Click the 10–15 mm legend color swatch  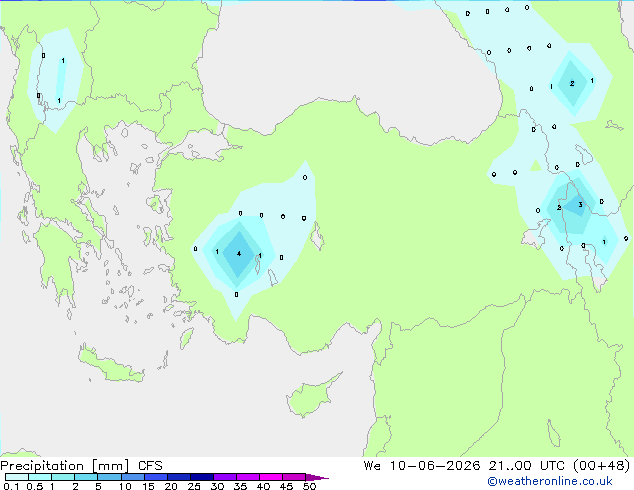click(132, 477)
